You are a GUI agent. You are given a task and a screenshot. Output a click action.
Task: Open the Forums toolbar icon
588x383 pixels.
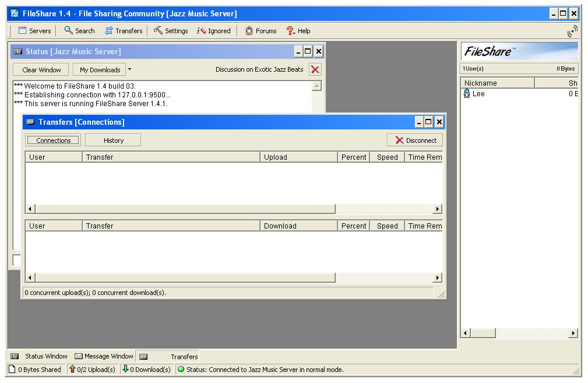click(x=249, y=31)
